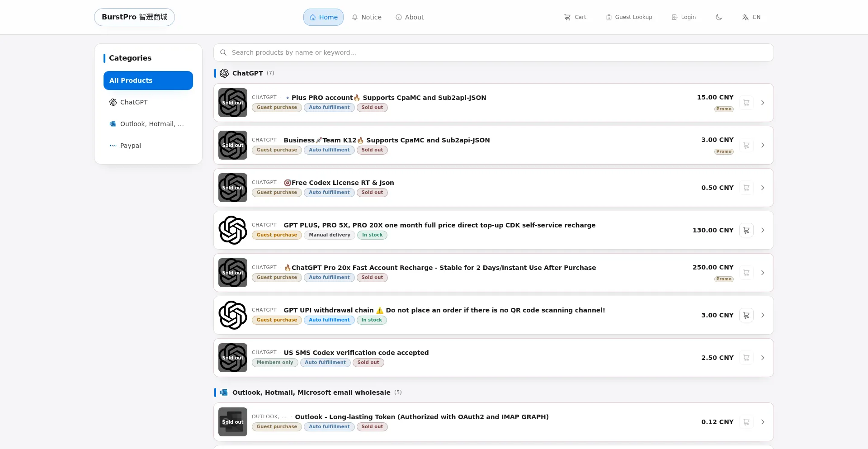The width and height of the screenshot is (868, 449).
Task: Click cart icon for ChatGPT Pro 20x
Action: [746, 273]
